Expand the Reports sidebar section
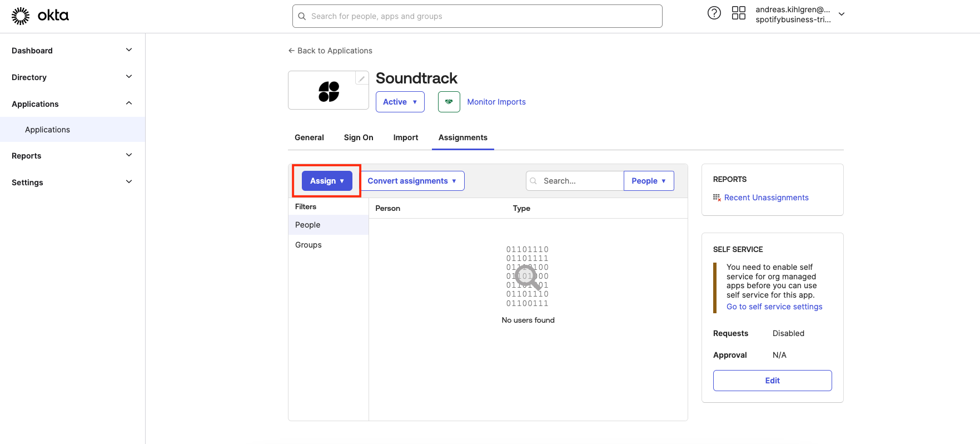The image size is (980, 444). [129, 155]
